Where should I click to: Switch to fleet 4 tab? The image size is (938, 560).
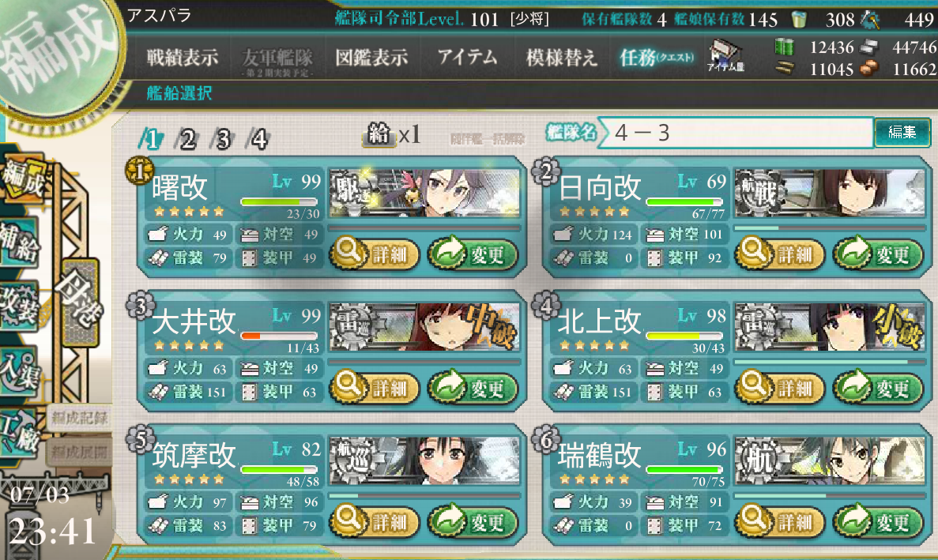pos(258,139)
